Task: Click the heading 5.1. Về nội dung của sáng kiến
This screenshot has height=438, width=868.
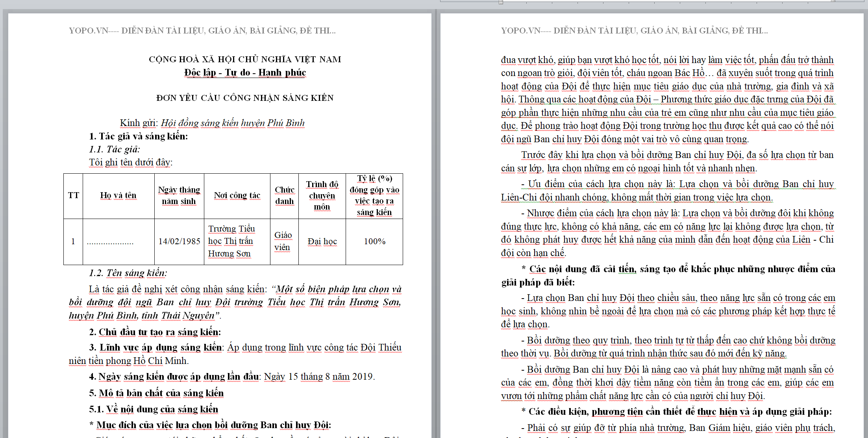Action: tap(154, 409)
